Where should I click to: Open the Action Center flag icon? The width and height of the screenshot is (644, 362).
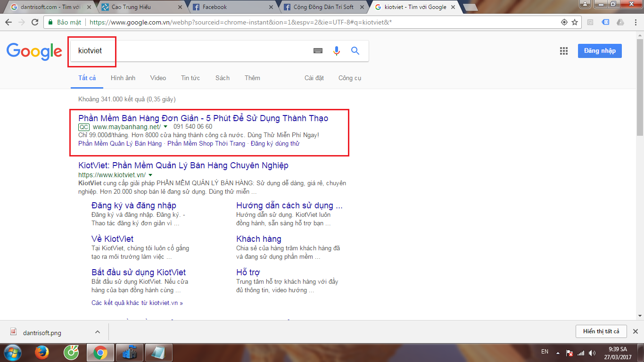570,353
